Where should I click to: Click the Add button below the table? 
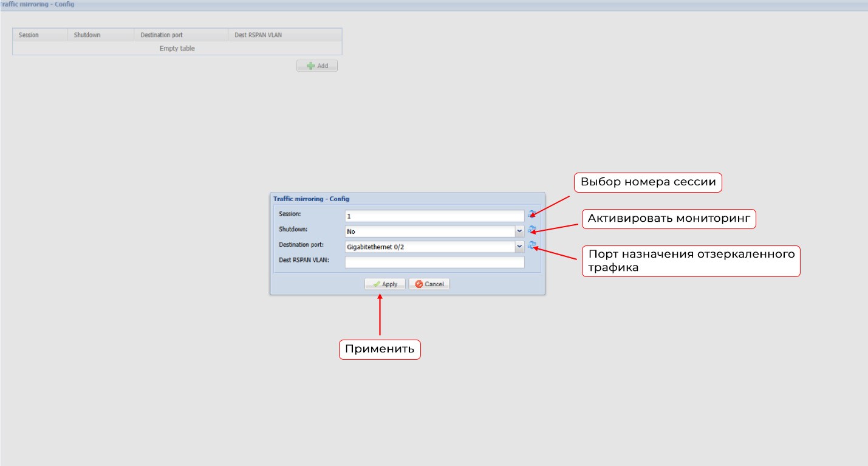coord(317,66)
